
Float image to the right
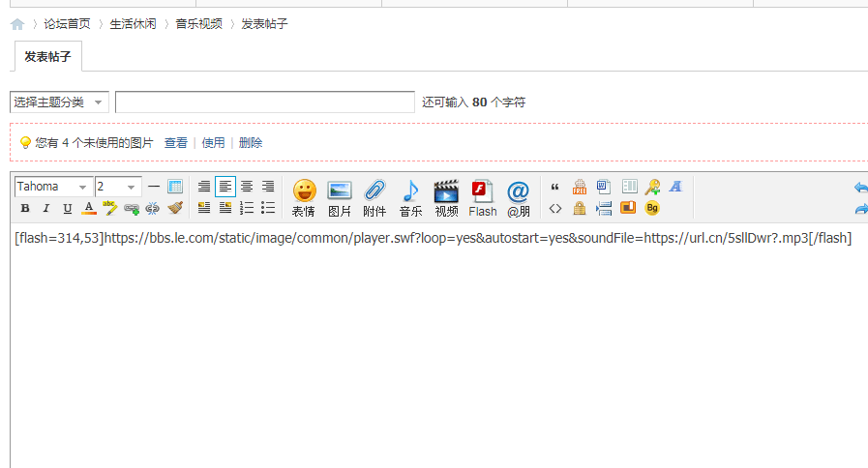click(225, 208)
